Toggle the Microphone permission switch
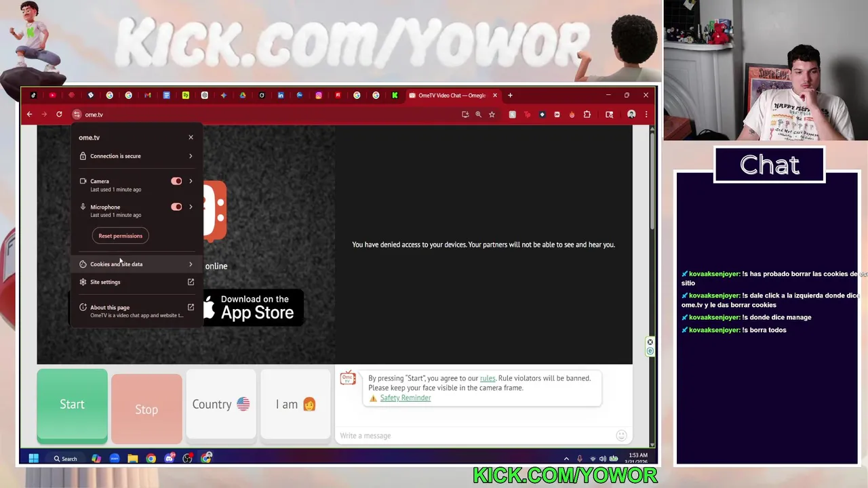 click(176, 207)
